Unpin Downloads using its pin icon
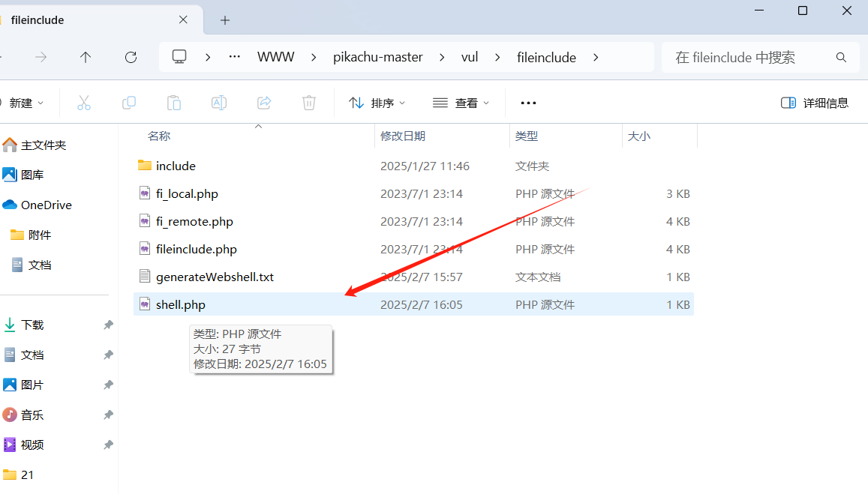Image resolution: width=868 pixels, height=494 pixels. (109, 325)
